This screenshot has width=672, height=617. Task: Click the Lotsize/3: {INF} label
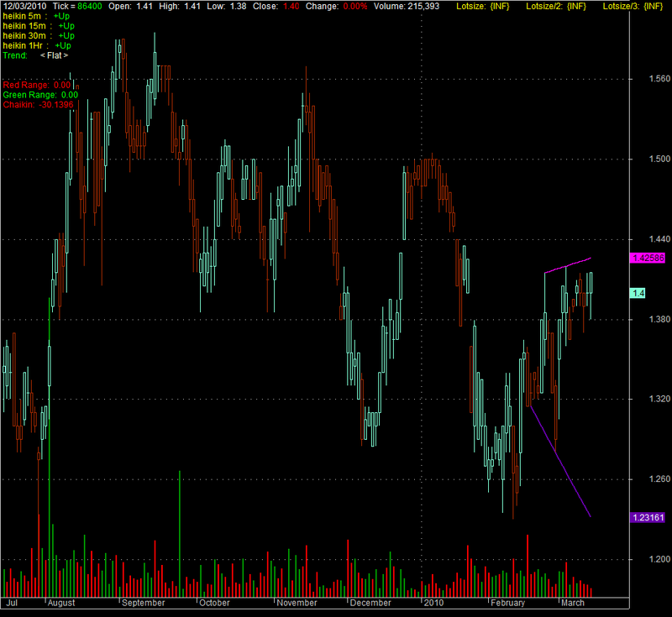pyautogui.click(x=633, y=7)
